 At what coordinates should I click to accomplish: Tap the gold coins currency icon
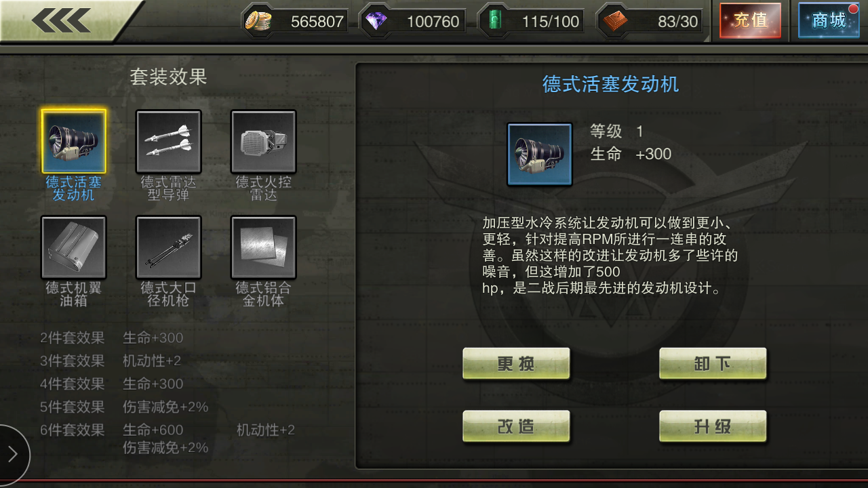[258, 21]
